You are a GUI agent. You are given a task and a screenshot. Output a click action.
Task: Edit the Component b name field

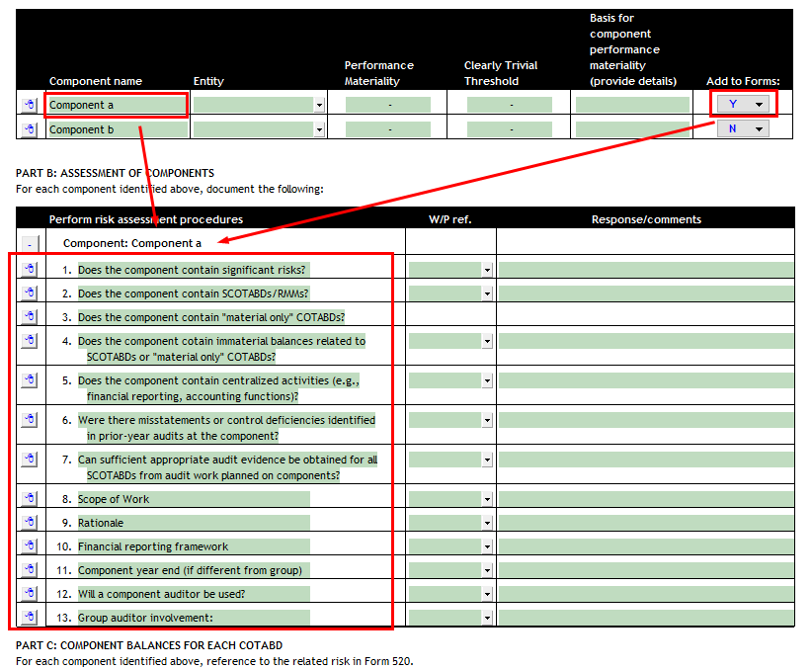point(119,129)
